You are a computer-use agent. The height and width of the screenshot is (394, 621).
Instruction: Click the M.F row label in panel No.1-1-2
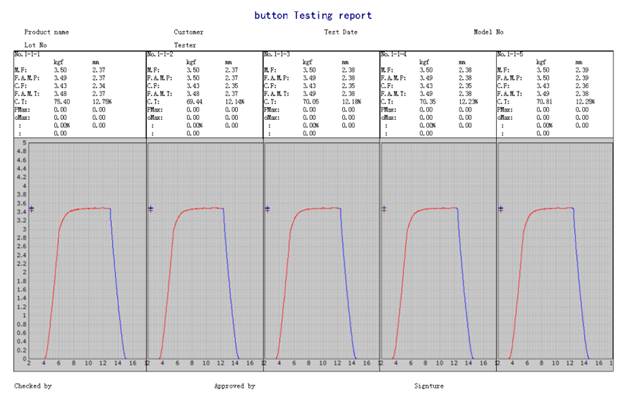click(153, 70)
